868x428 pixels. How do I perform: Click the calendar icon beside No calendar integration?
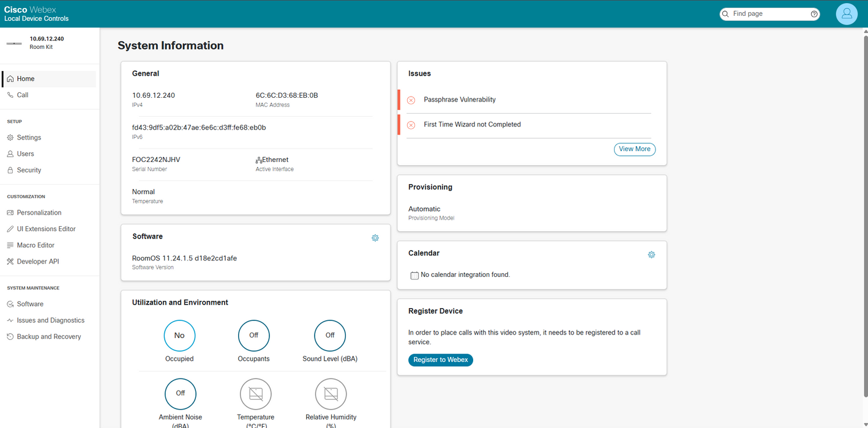pos(414,276)
